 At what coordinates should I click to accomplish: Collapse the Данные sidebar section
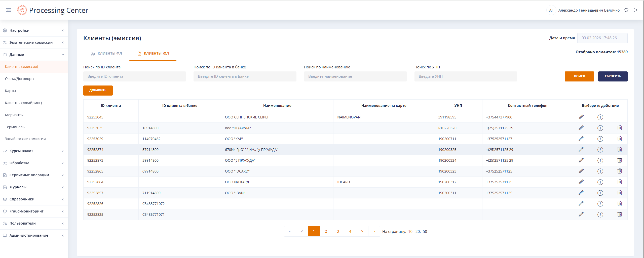34,55
